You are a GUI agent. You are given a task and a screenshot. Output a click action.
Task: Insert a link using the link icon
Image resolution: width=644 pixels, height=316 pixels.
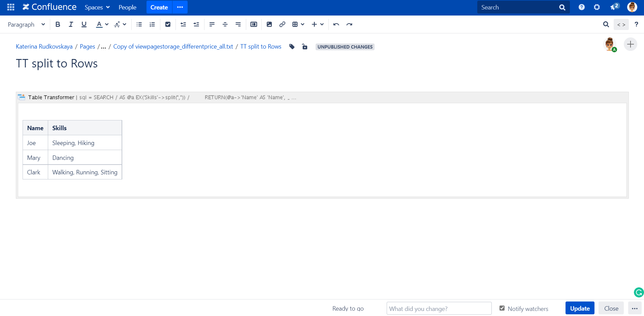[x=282, y=24]
